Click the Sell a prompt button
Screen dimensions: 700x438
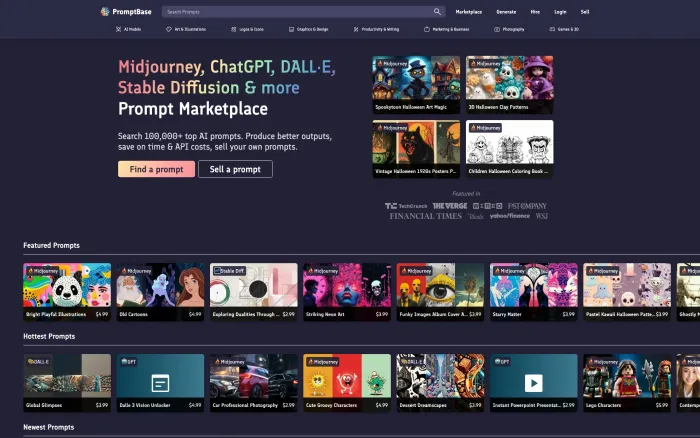pos(235,169)
